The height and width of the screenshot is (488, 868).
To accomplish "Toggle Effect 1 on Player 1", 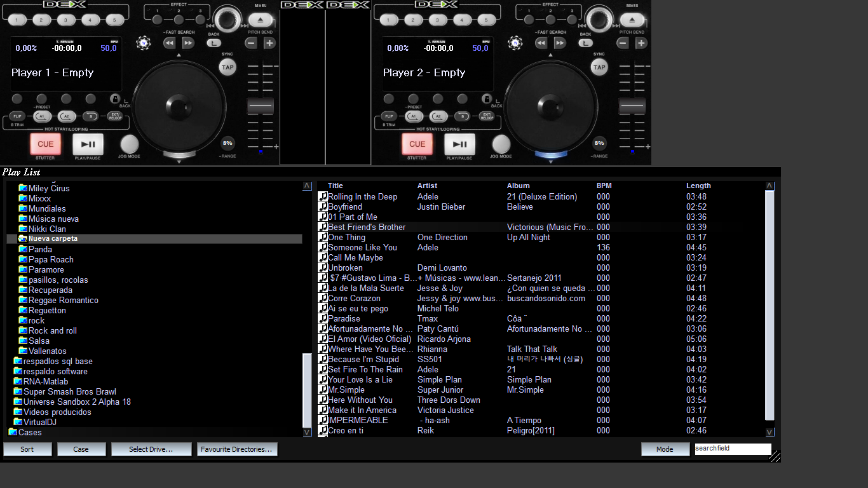I will tap(158, 20).
